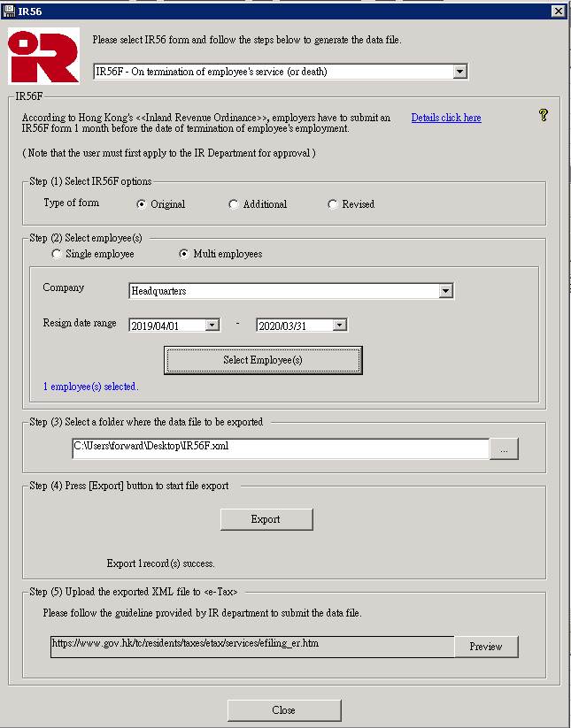
Task: Click the e-Tax URL text field
Action: (x=252, y=647)
